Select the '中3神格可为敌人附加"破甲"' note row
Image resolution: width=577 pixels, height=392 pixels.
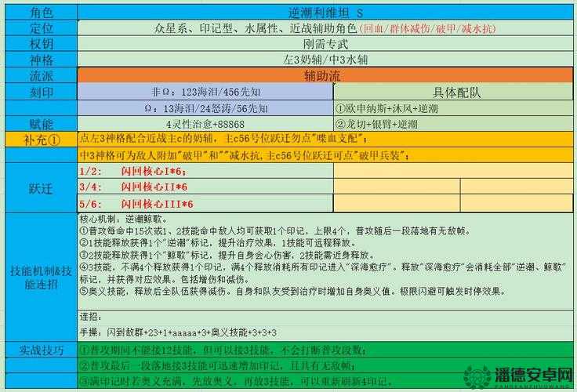click(325, 155)
